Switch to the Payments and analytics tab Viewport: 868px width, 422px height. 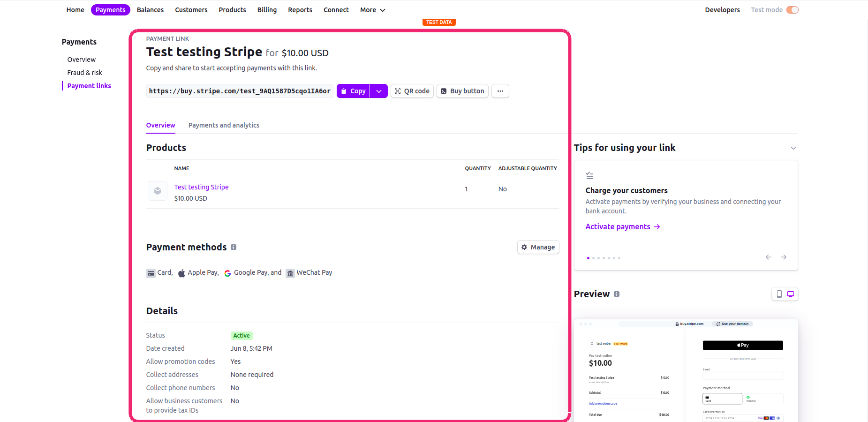[x=224, y=125]
